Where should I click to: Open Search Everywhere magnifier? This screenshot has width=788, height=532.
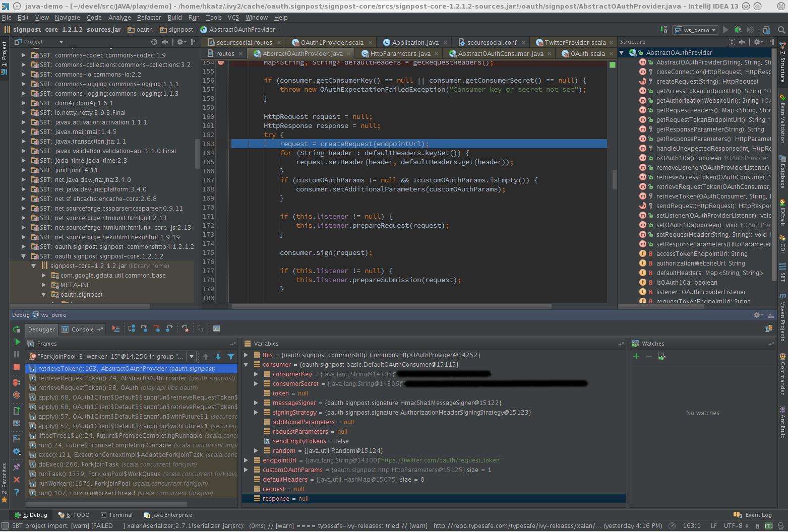pyautogui.click(x=782, y=30)
